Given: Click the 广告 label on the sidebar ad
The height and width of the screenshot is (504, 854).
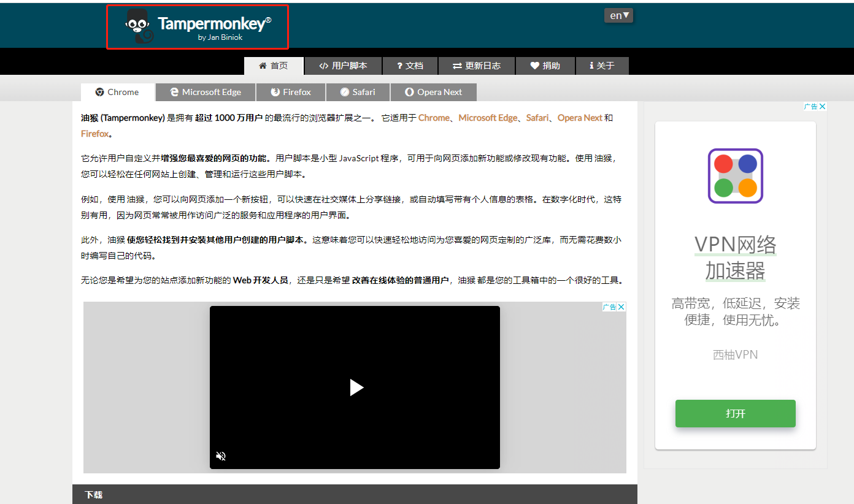Looking at the screenshot, I should point(810,107).
